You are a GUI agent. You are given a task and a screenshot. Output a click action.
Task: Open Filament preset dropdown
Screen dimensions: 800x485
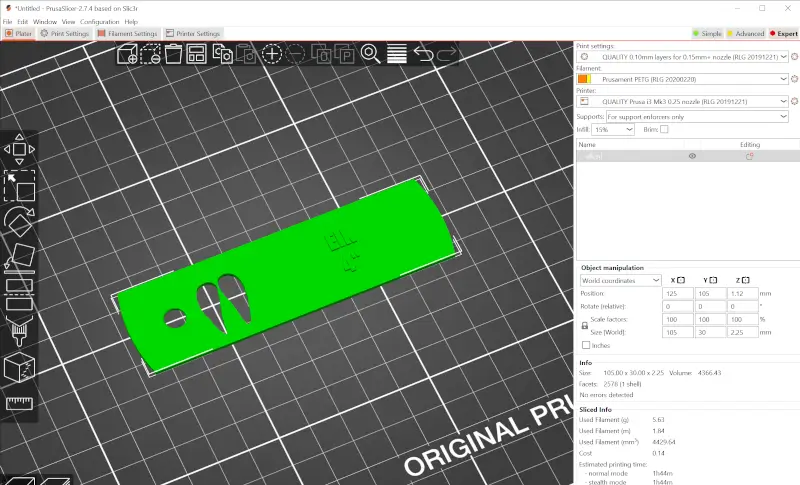pyautogui.click(x=683, y=79)
